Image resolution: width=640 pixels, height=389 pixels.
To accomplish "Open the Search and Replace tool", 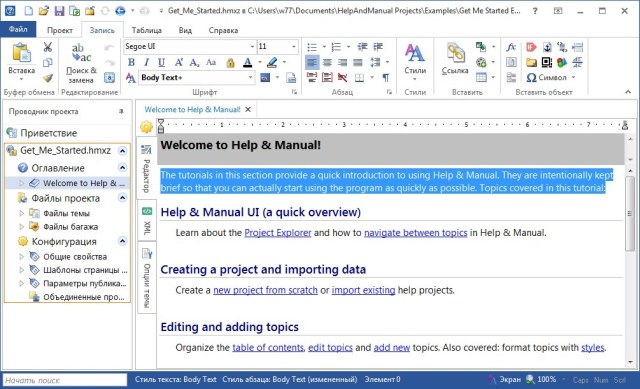I will [81, 63].
